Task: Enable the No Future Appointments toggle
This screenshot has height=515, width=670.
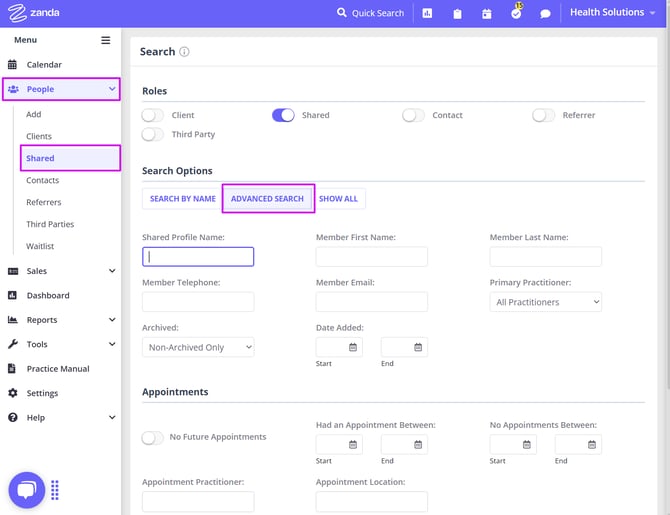Action: 153,437
